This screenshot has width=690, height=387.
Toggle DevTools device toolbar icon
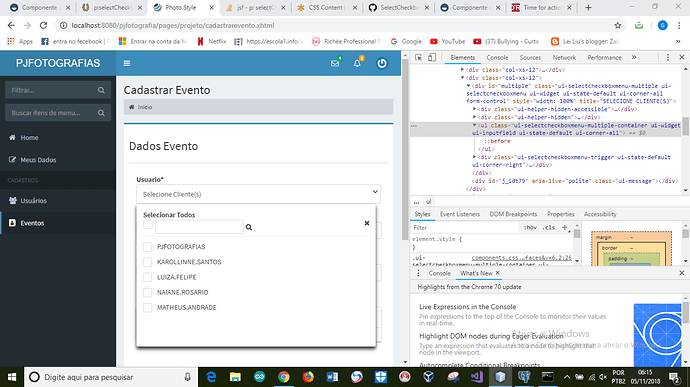pyautogui.click(x=432, y=57)
